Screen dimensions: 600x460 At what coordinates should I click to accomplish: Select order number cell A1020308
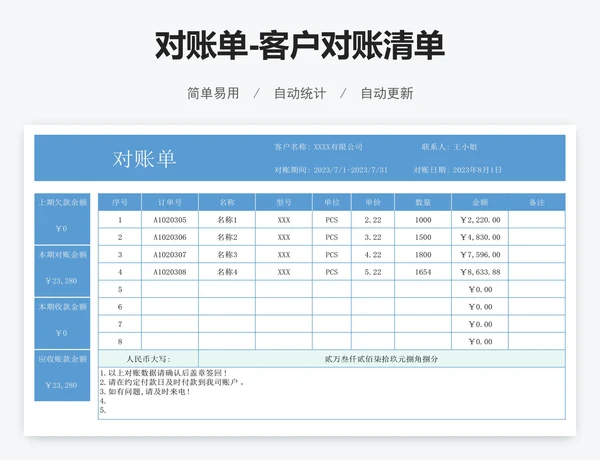coord(170,272)
